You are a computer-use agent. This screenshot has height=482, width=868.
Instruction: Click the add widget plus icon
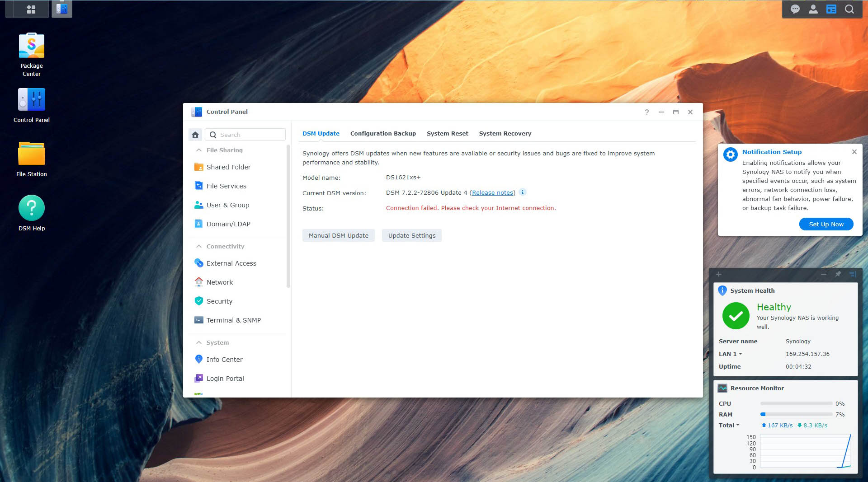tap(719, 274)
